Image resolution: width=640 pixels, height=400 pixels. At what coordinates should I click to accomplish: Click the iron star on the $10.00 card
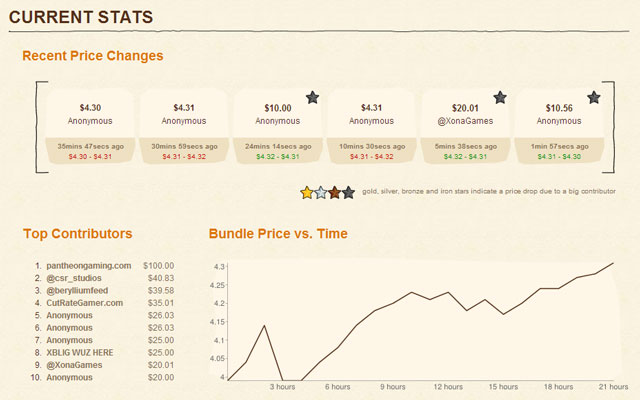click(x=312, y=97)
